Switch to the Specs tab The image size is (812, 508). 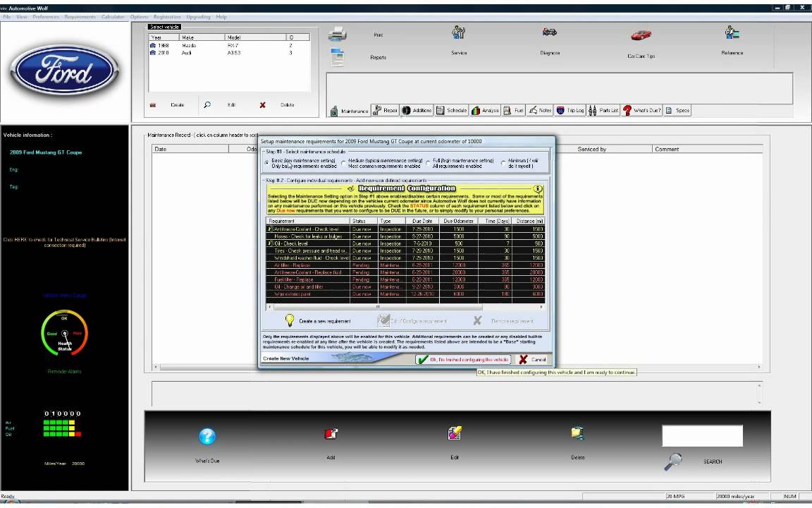click(677, 110)
